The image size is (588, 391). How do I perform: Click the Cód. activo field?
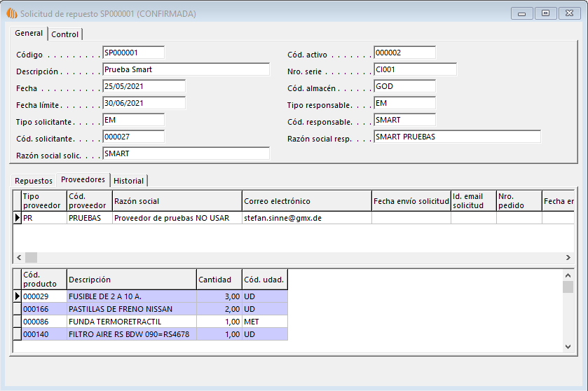click(x=404, y=53)
